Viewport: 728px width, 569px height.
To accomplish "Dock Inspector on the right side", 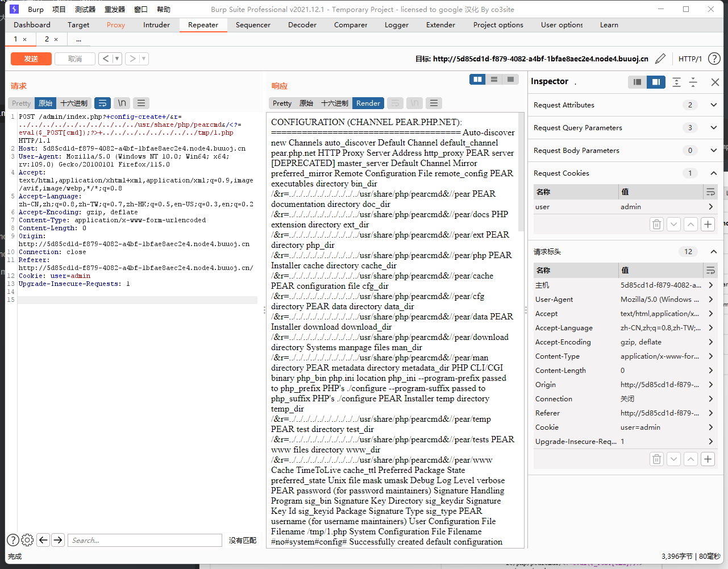I will (x=656, y=82).
